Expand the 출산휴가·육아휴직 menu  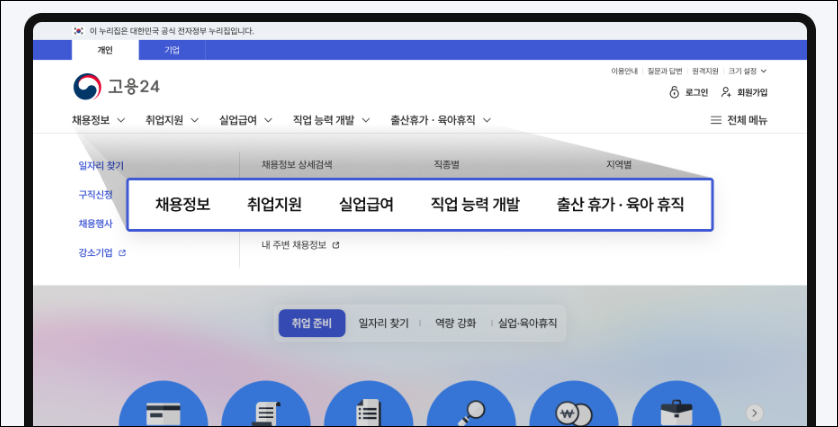(440, 120)
